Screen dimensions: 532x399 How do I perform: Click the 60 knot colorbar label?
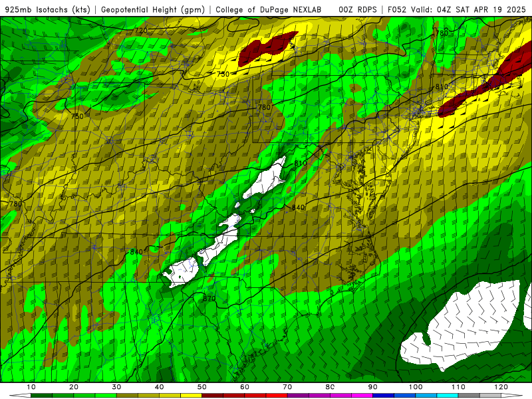point(245,387)
